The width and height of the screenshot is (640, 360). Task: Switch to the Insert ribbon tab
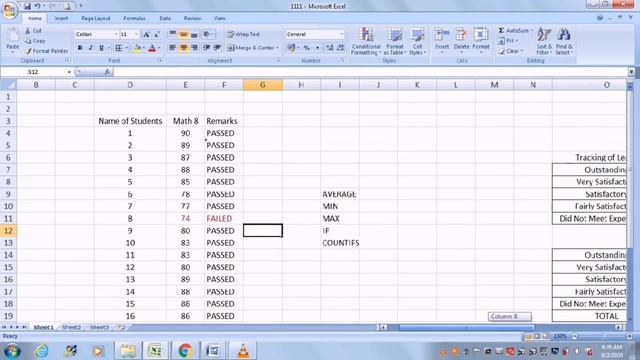[x=61, y=18]
